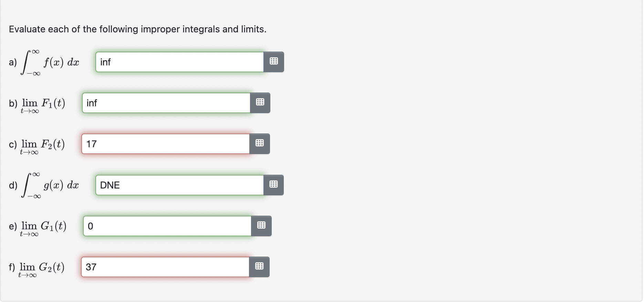Select the incorrect answer box showing 37
Viewport: 644px width, 302px height.
pos(165,267)
